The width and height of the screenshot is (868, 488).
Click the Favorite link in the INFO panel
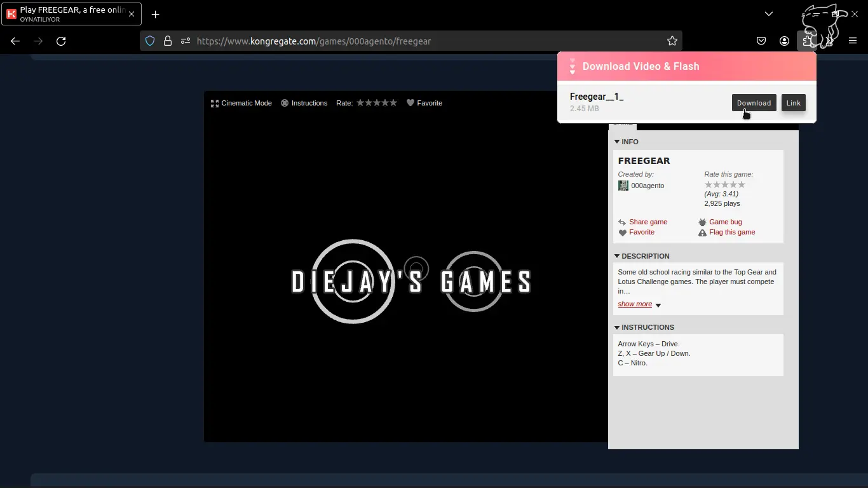642,232
